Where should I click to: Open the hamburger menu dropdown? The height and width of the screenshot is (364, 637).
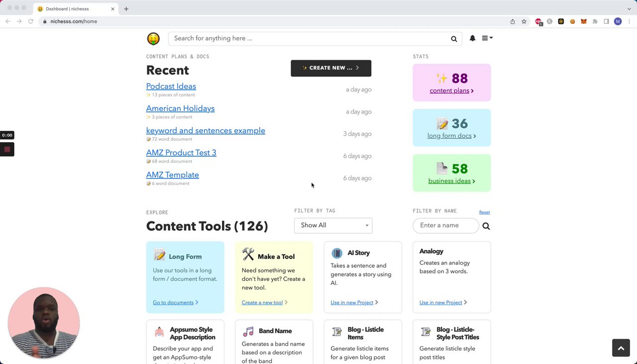coord(487,38)
